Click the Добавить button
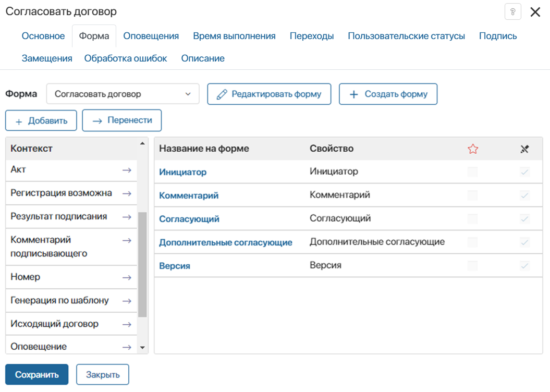This screenshot has width=550, height=392. pyautogui.click(x=41, y=120)
